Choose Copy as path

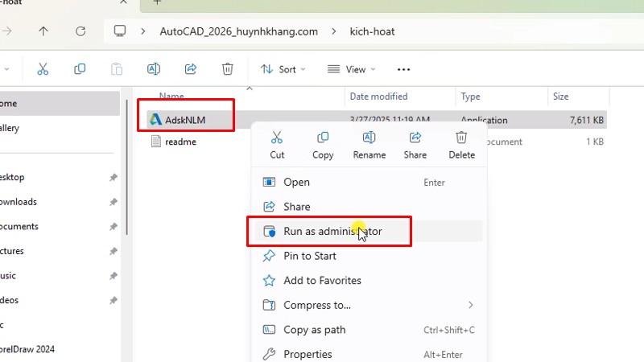[314, 330]
